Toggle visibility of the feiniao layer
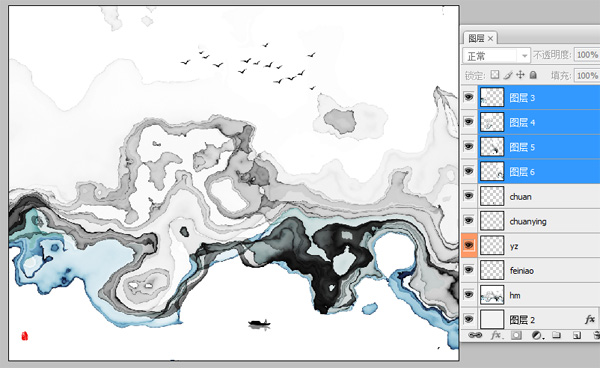600x368 pixels. [469, 270]
